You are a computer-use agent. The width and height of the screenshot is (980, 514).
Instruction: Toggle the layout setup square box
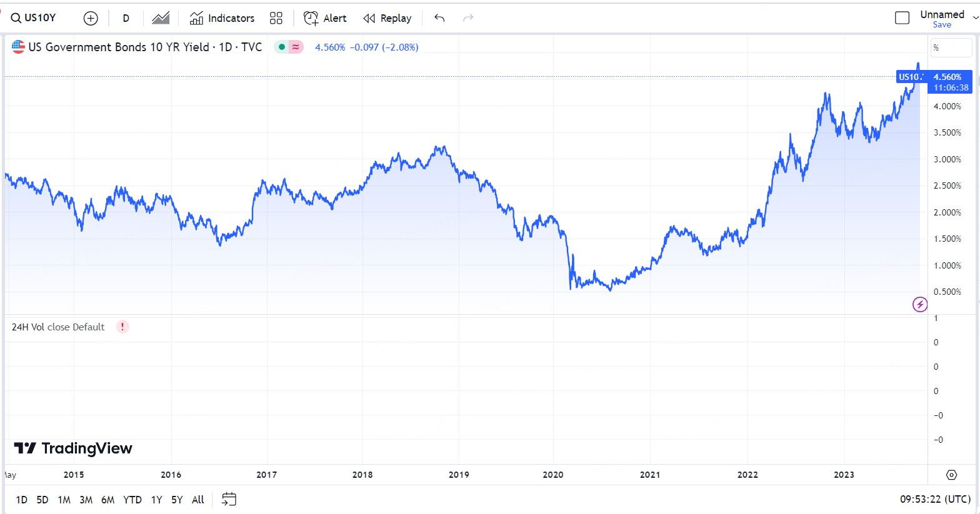[x=902, y=18]
